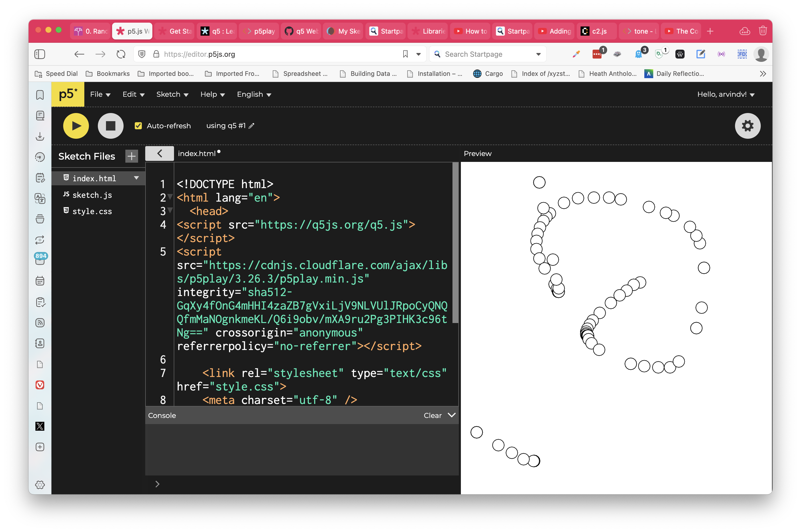Image resolution: width=801 pixels, height=532 pixels.
Task: Open the Edit menu
Action: pos(133,94)
